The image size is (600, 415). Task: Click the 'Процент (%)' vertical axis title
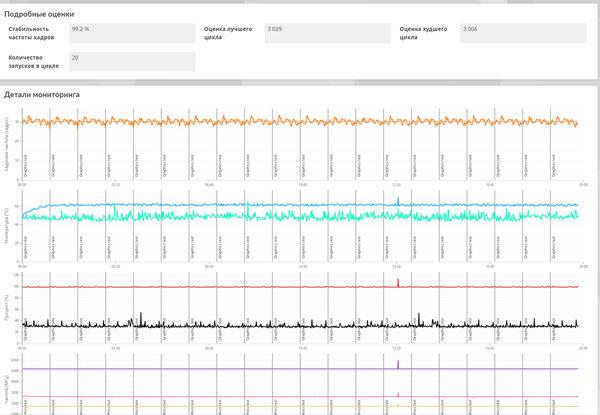[x=7, y=308]
